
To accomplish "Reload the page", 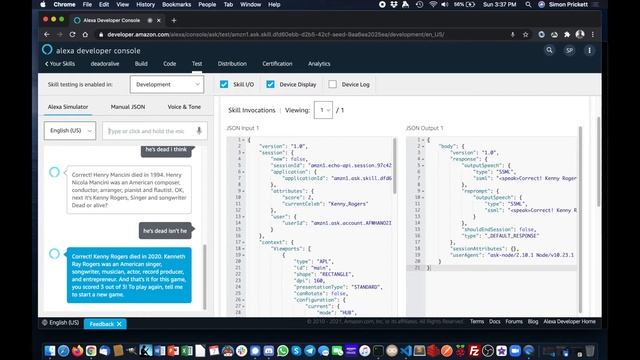I will (x=72, y=35).
